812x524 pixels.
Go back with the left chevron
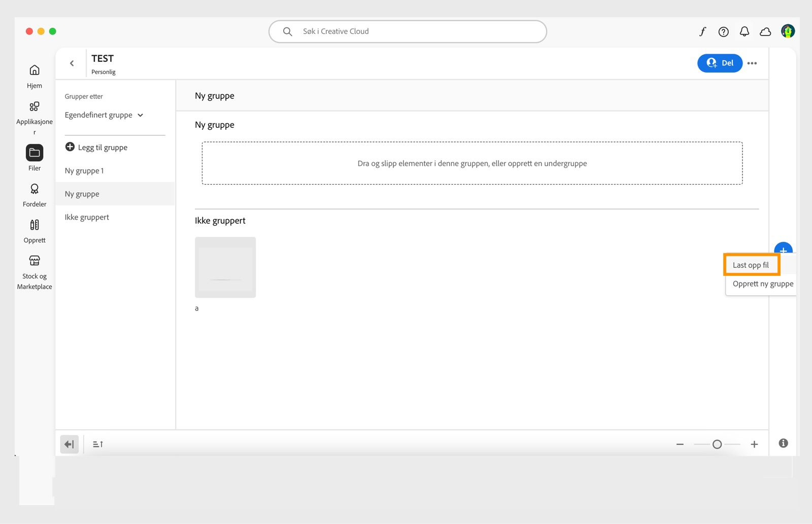[72, 63]
